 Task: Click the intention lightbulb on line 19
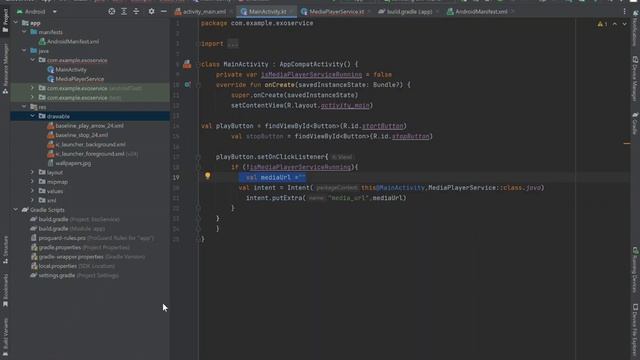(x=207, y=176)
